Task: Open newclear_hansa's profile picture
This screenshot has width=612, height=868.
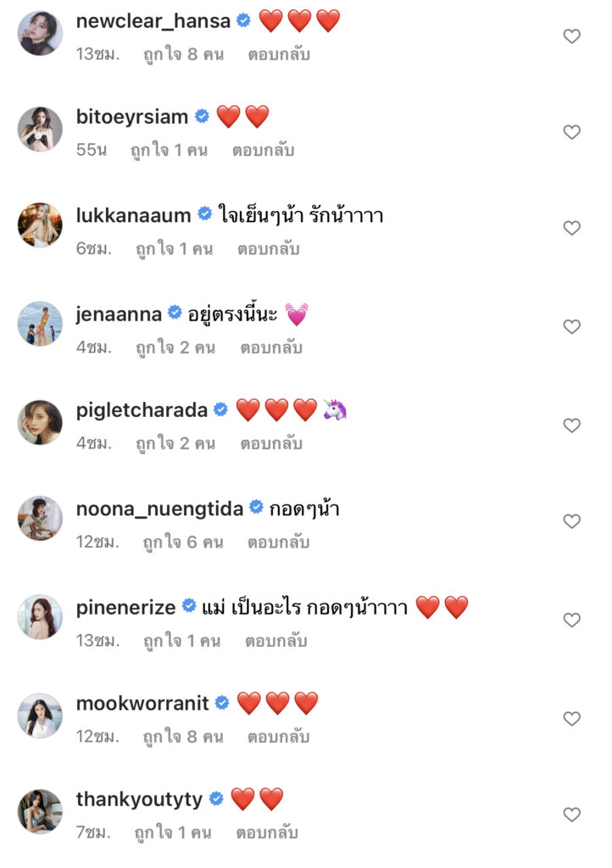Action: coord(40,34)
